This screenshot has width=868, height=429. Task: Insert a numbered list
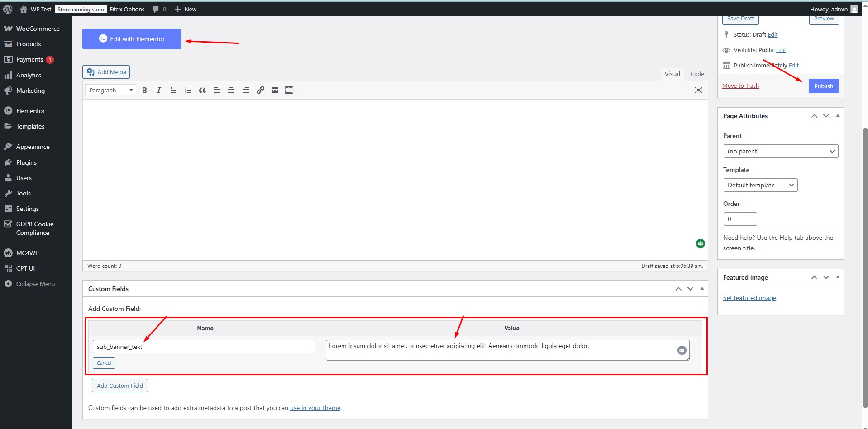pyautogui.click(x=188, y=91)
